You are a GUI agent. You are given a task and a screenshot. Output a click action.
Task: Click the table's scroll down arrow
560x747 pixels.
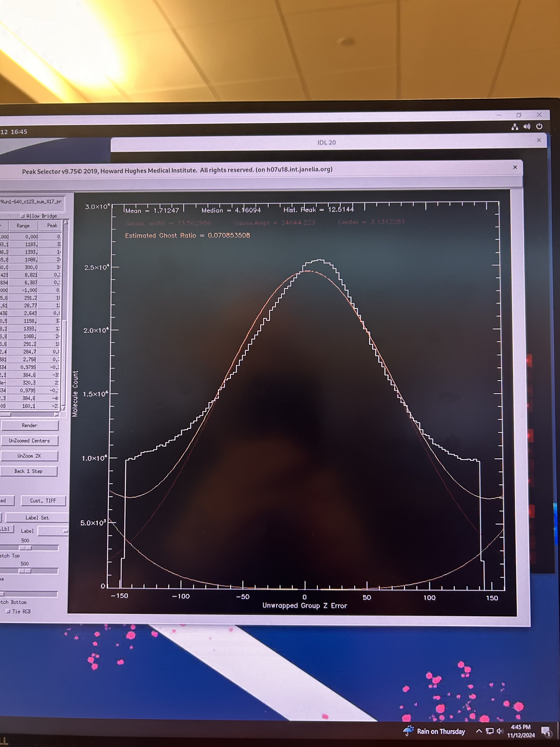[x=63, y=407]
